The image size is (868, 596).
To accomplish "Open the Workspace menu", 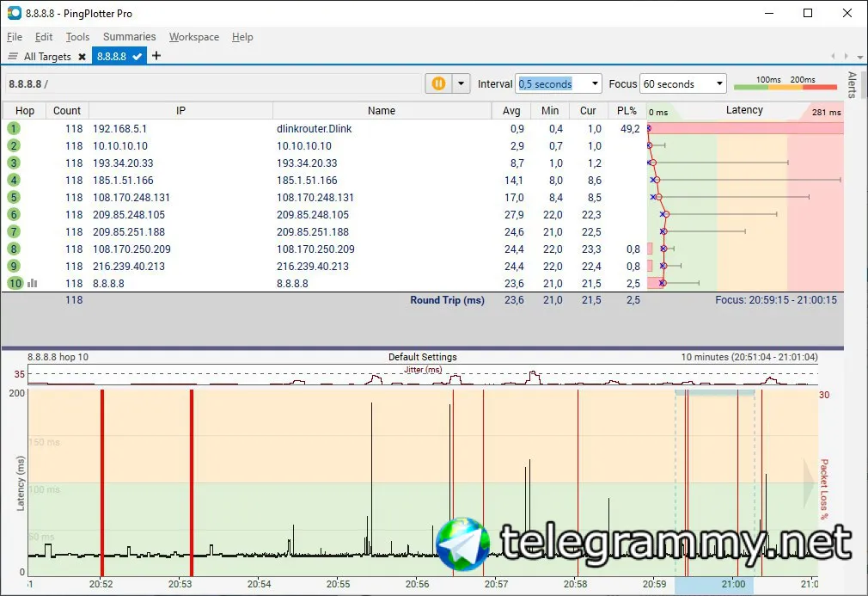I will [x=193, y=37].
